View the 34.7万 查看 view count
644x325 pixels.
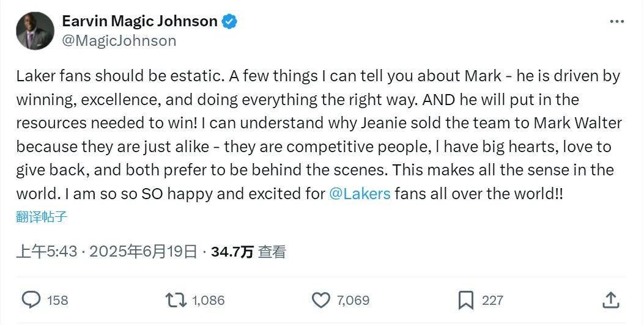click(x=248, y=252)
